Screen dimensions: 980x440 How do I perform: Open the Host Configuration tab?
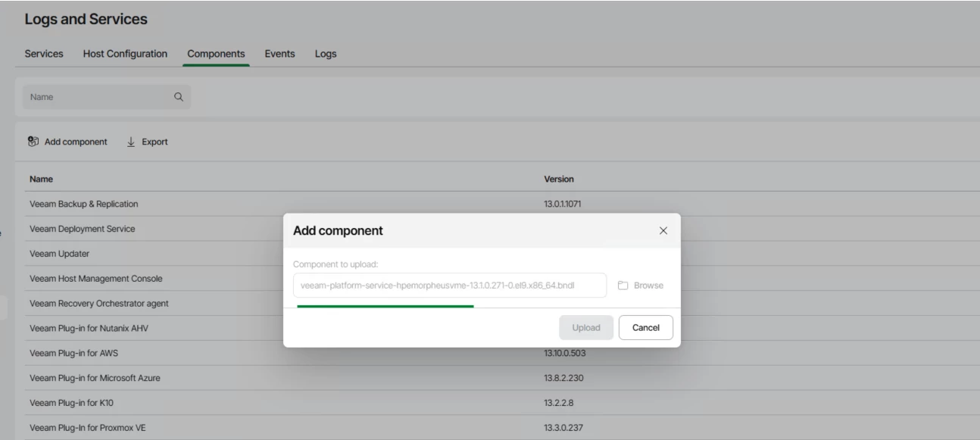coord(125,54)
